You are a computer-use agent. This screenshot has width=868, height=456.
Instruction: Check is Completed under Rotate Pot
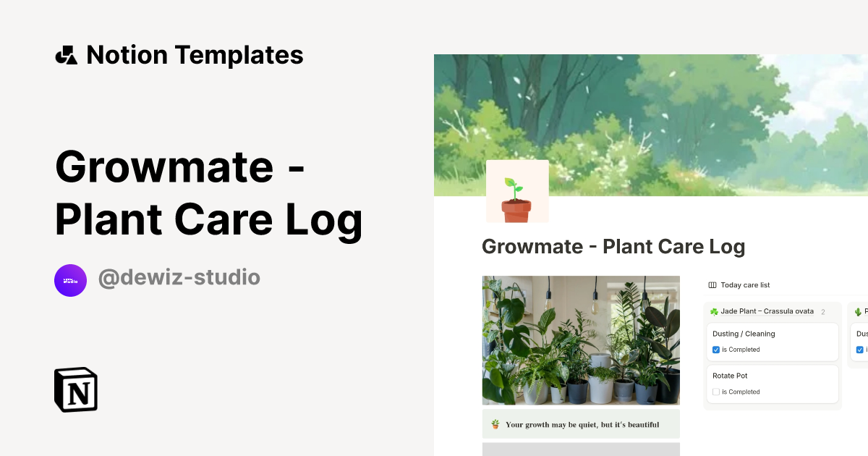tap(715, 392)
